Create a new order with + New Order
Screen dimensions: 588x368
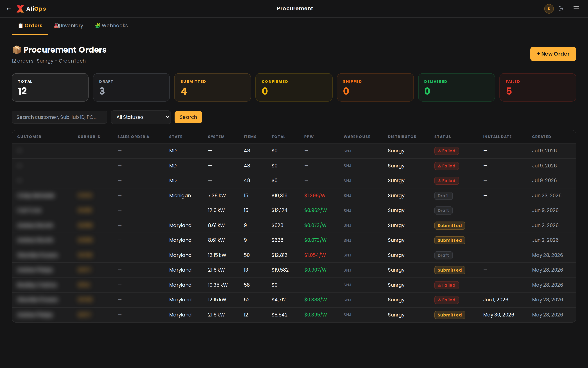[553, 54]
